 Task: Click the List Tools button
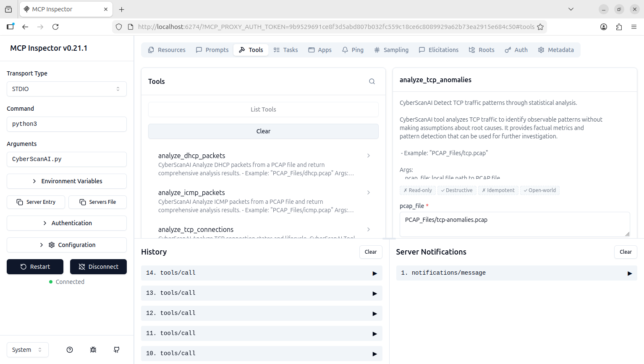tap(263, 109)
